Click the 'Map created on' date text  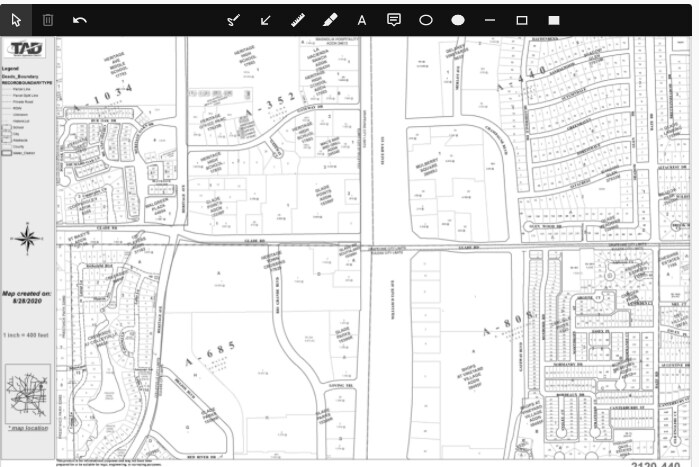(27, 297)
